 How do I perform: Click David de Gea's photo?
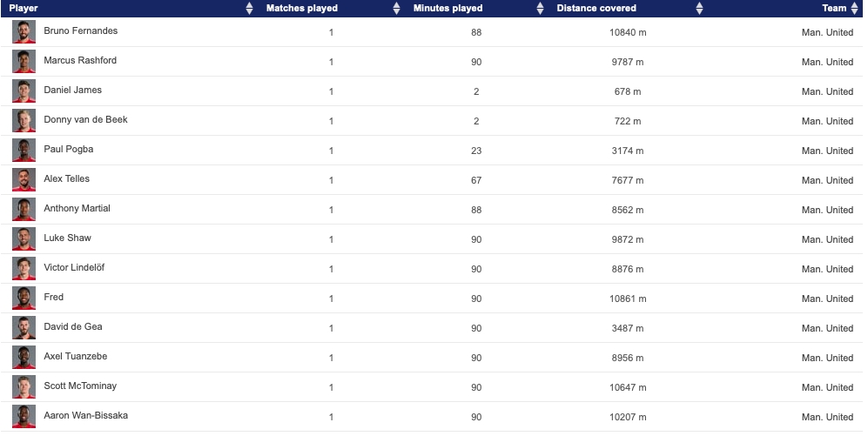(24, 328)
